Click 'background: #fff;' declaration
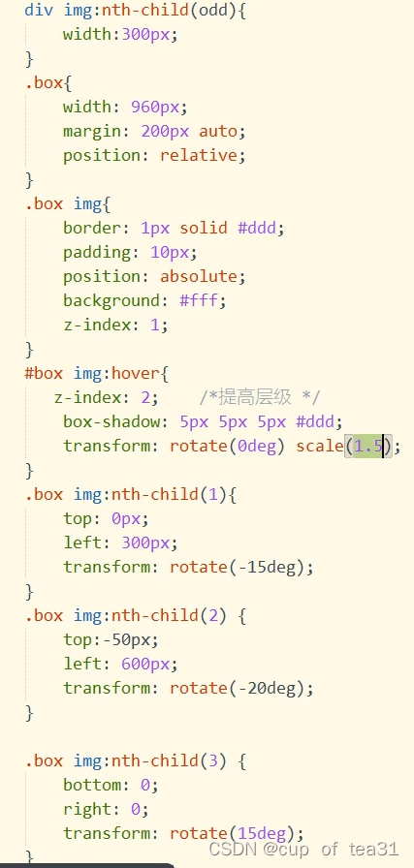 [144, 300]
